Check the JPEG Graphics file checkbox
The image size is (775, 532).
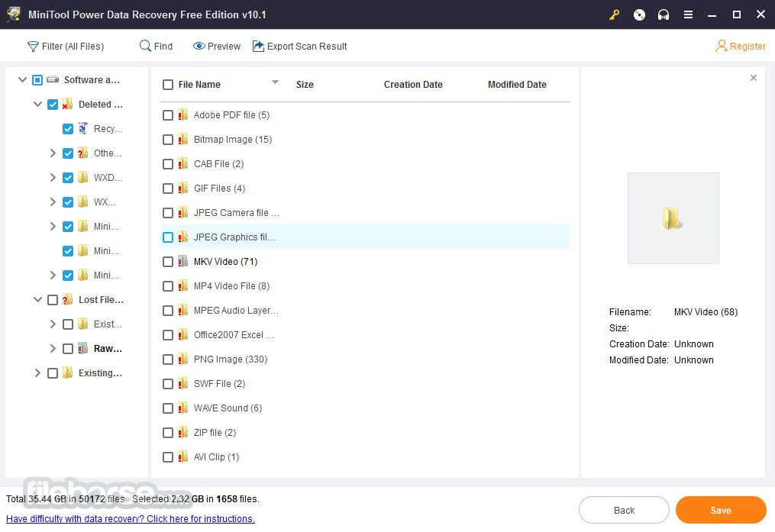(168, 237)
